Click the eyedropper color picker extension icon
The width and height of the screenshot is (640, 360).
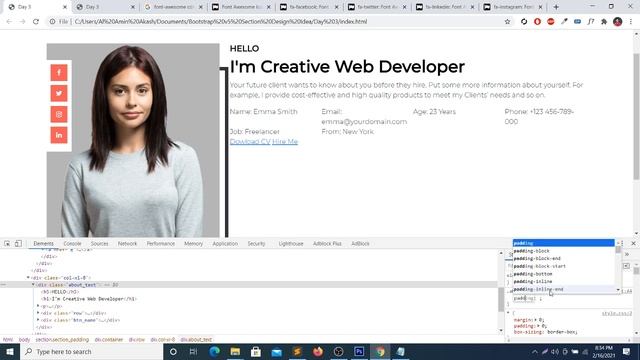tap(564, 22)
